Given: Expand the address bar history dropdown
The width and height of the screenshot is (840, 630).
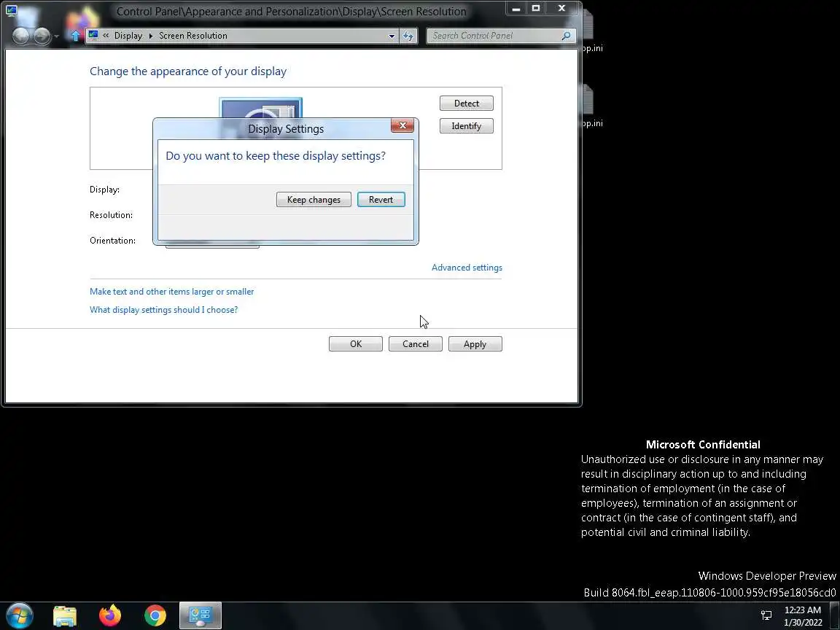Looking at the screenshot, I should 392,36.
